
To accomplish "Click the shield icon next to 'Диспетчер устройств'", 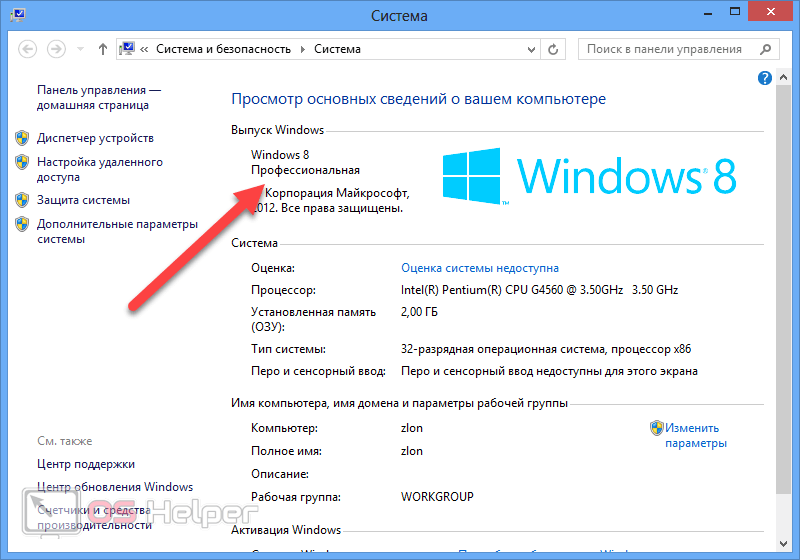I will click(22, 138).
